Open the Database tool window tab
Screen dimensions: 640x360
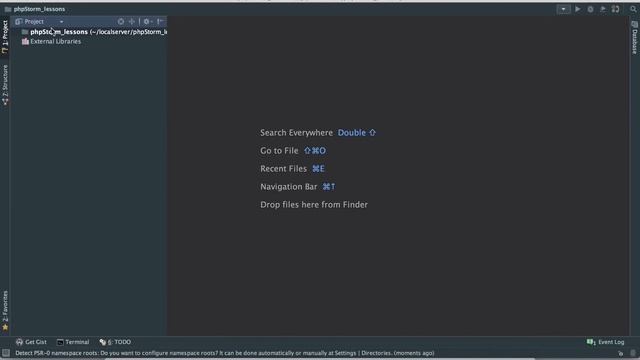(x=635, y=38)
